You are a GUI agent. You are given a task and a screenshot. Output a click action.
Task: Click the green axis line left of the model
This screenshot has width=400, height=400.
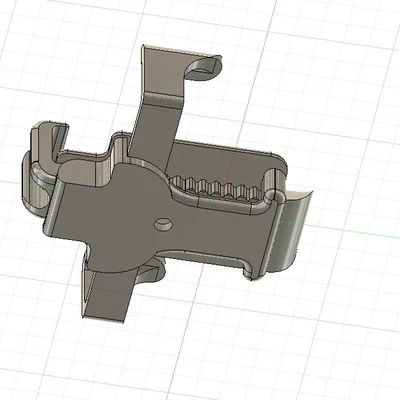pos(12,182)
